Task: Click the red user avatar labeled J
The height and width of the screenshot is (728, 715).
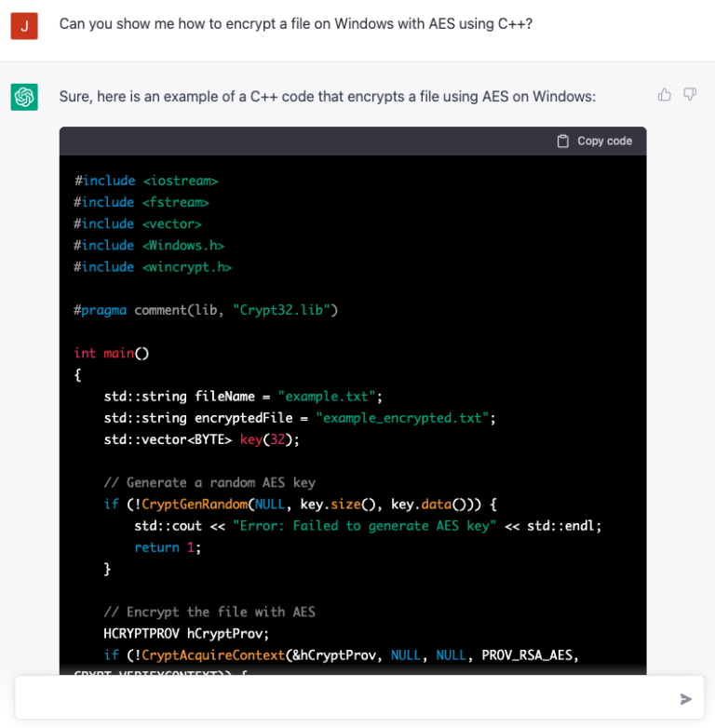Action: (x=24, y=25)
